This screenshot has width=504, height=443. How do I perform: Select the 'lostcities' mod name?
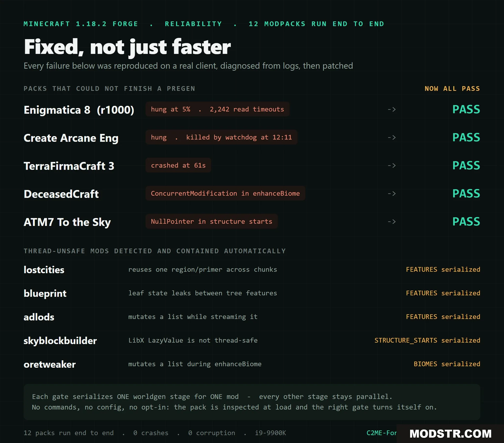(x=44, y=270)
